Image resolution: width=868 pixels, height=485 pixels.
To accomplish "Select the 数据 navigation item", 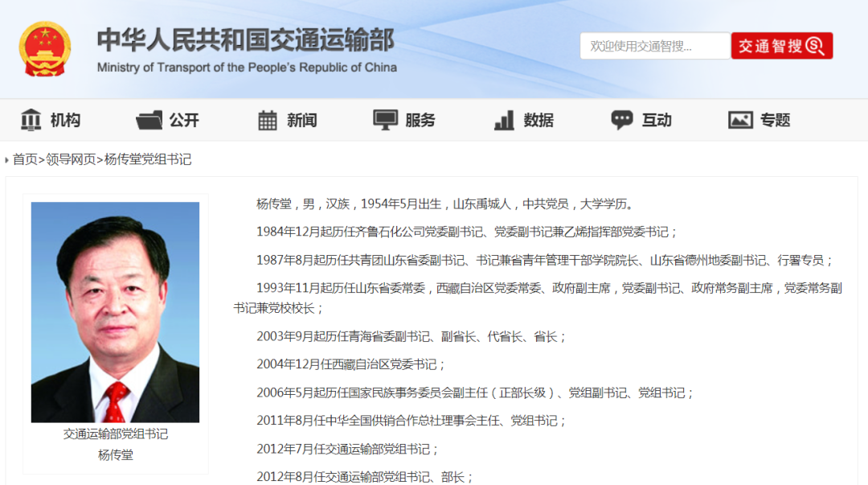I will (538, 120).
